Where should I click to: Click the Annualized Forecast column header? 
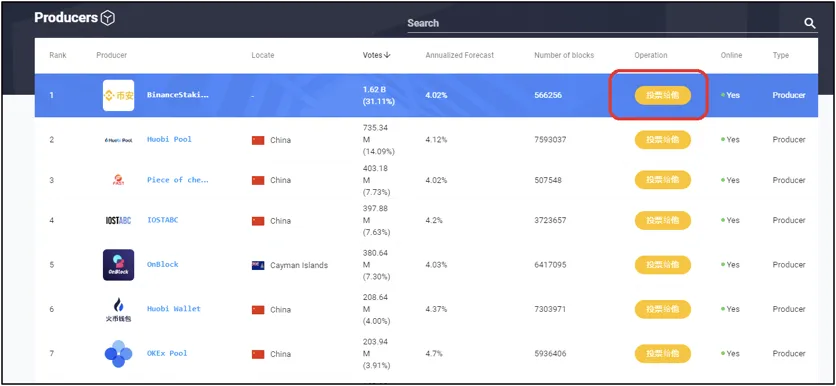(x=460, y=55)
